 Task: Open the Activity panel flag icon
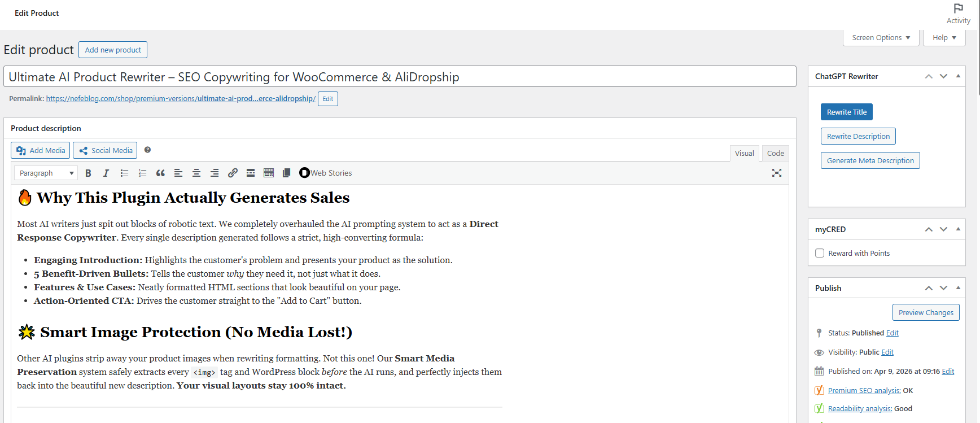[959, 8]
